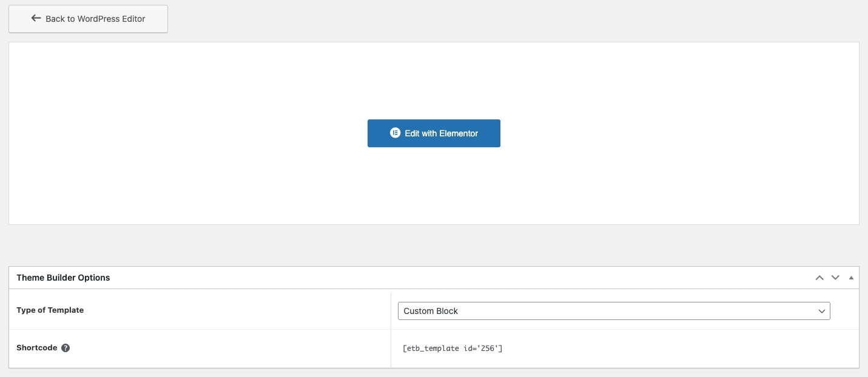Click the Theme Builder Options heading
This screenshot has height=377, width=868.
pyautogui.click(x=63, y=278)
